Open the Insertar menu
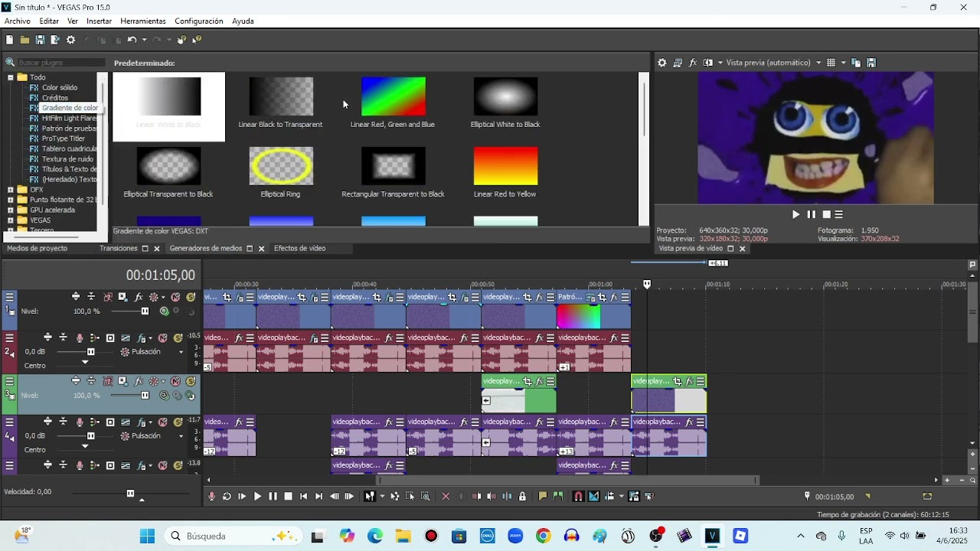Image resolution: width=980 pixels, height=551 pixels. click(x=99, y=21)
